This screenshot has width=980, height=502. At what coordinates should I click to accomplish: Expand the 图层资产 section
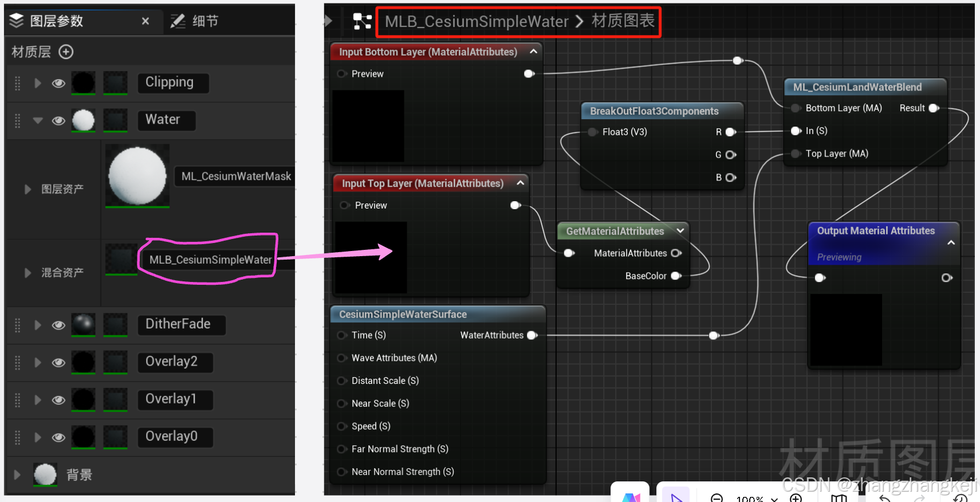(27, 189)
